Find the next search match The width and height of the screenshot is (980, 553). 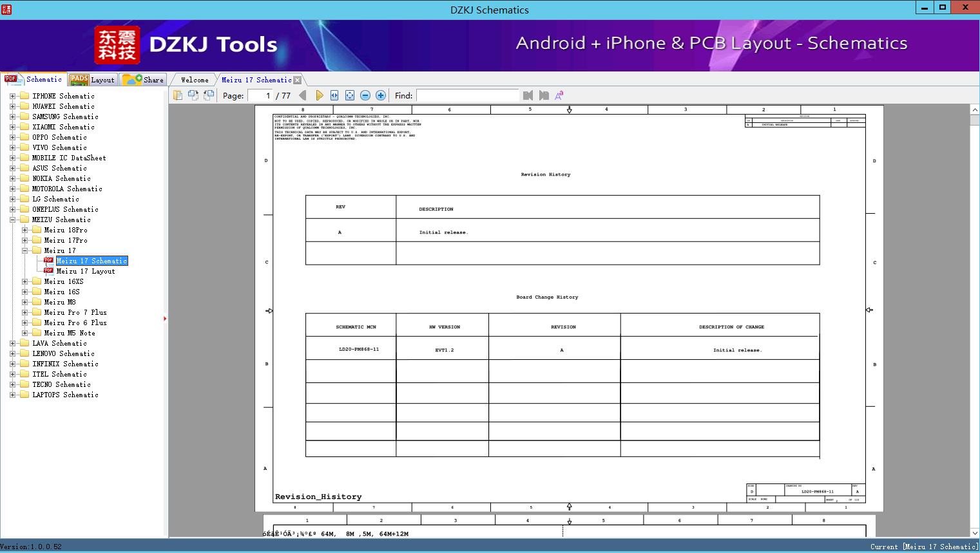[x=544, y=95]
